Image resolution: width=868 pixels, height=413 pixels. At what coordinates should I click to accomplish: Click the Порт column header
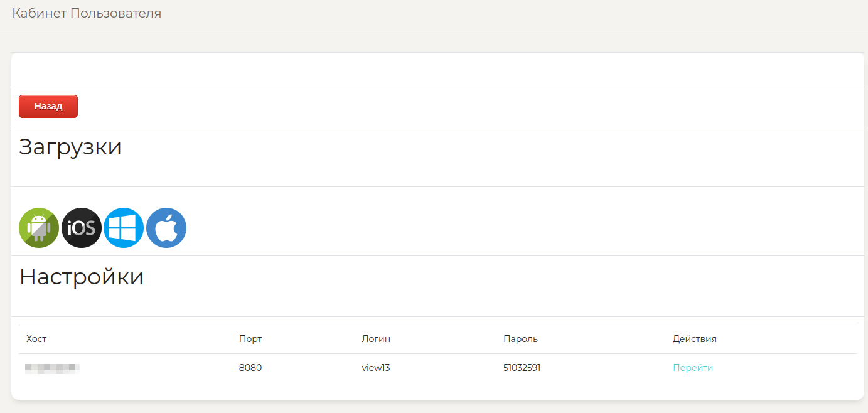(x=250, y=339)
